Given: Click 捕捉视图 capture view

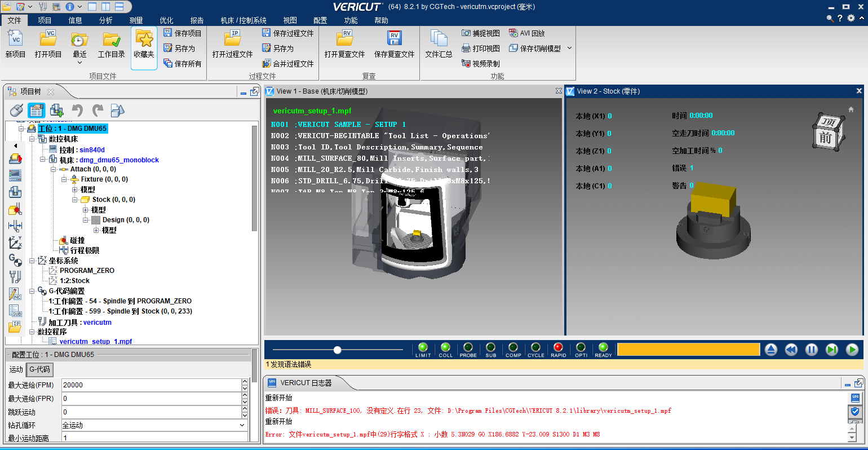Looking at the screenshot, I should tap(481, 33).
